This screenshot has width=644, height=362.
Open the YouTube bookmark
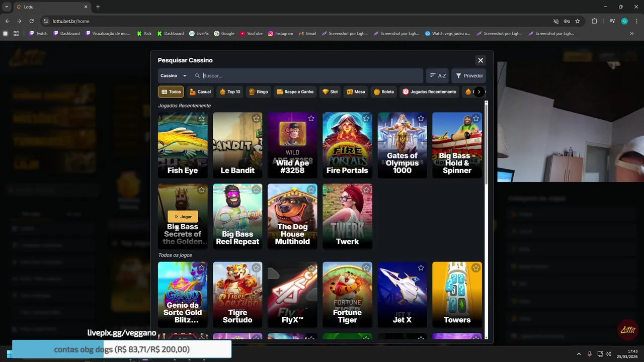coord(251,34)
